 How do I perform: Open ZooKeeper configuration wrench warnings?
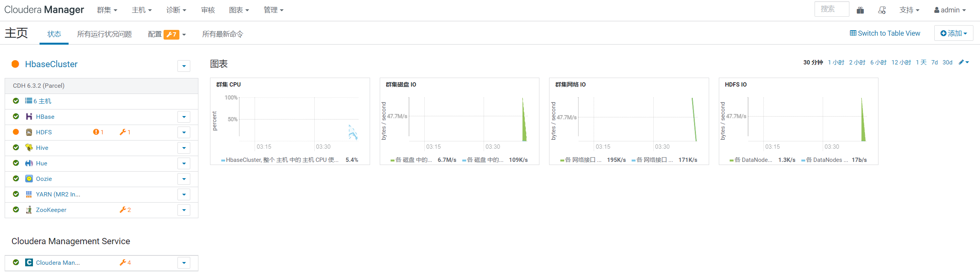[x=125, y=210]
